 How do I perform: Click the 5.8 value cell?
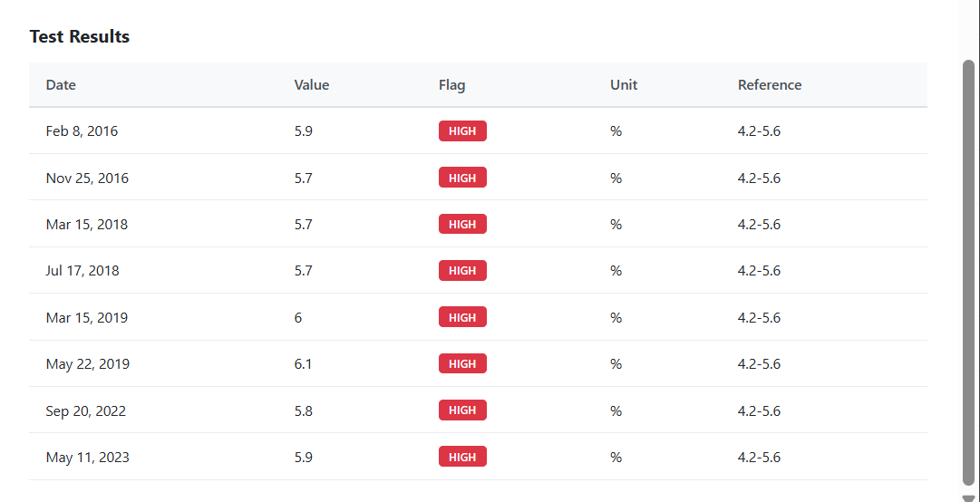coord(303,411)
